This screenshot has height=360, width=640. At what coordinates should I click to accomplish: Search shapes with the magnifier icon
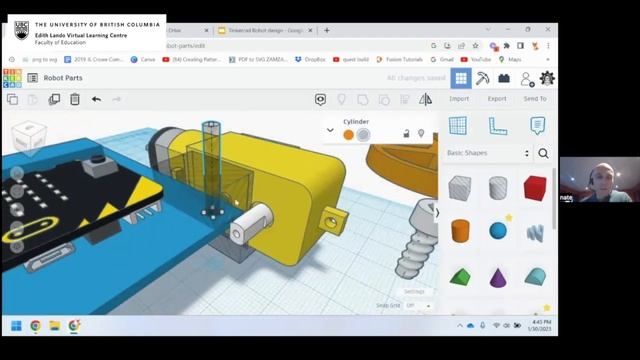coord(543,153)
